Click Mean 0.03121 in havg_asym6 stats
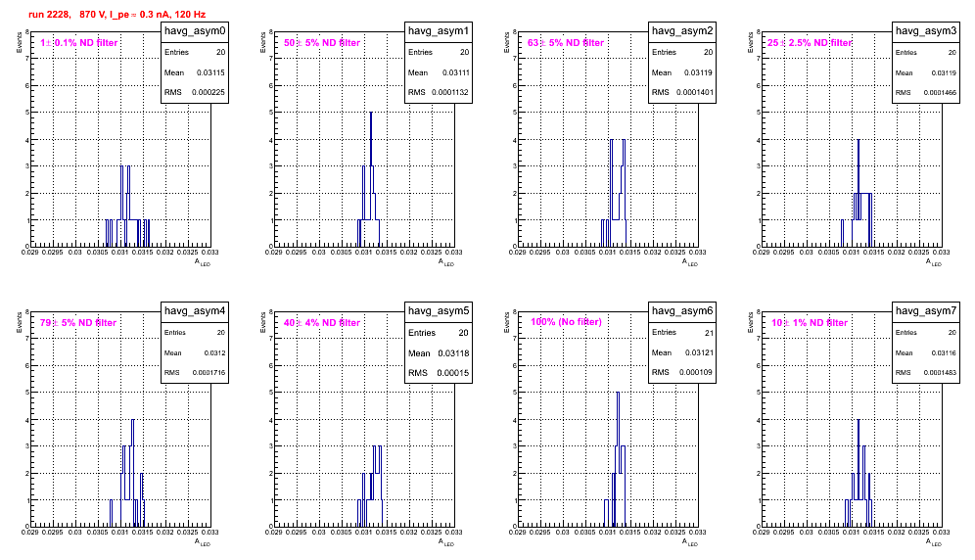Screen dimensions: 975x560 coord(682,352)
